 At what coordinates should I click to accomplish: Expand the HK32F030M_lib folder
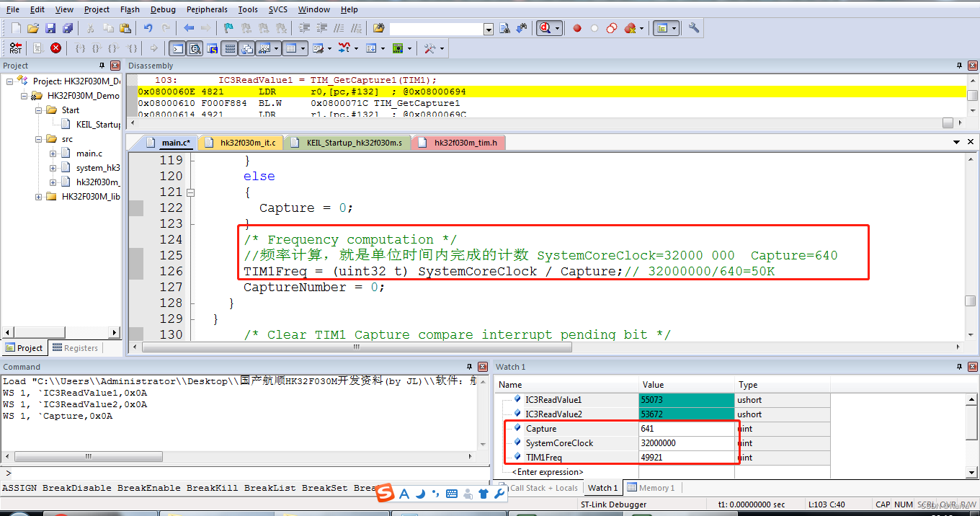(x=38, y=196)
